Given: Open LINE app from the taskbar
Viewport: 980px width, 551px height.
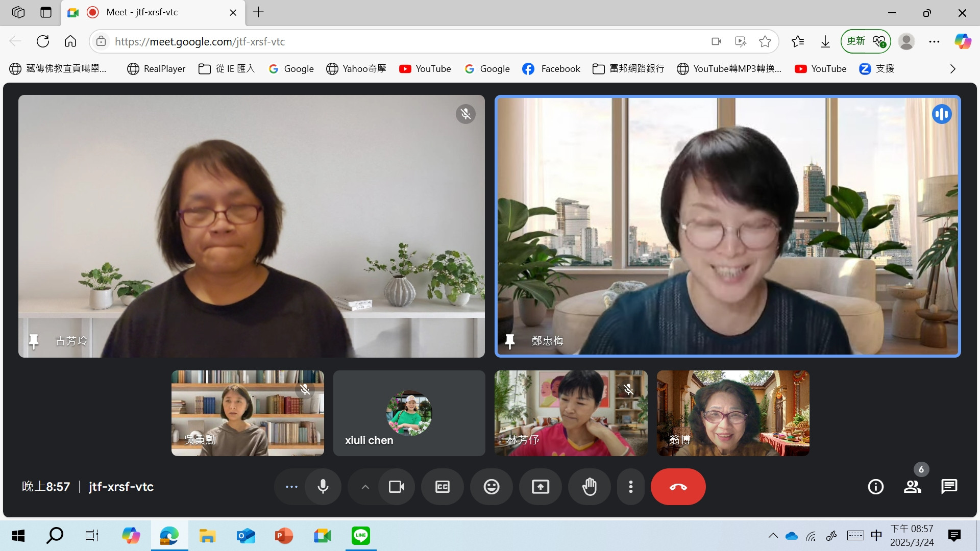Looking at the screenshot, I should click(x=360, y=535).
